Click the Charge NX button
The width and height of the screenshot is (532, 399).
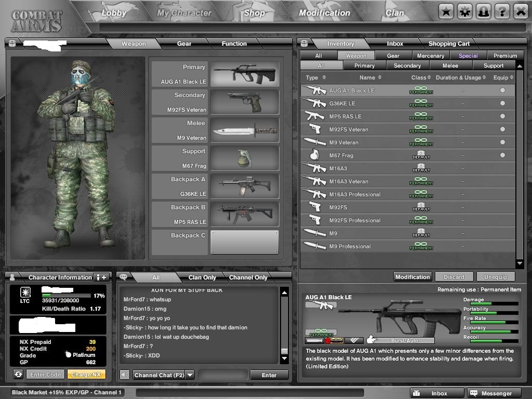[86, 375]
